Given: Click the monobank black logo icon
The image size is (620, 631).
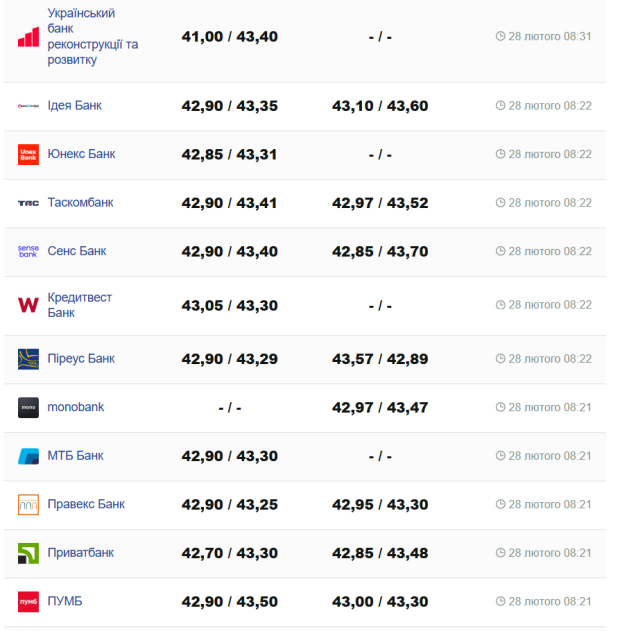Looking at the screenshot, I should [x=28, y=408].
